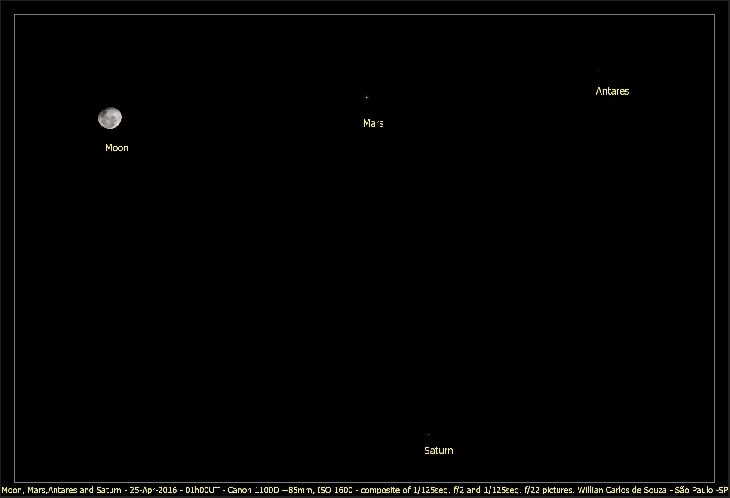Screen dimensions: 730x498
Task: Select the "Saturn" label text
Action: [x=438, y=451]
